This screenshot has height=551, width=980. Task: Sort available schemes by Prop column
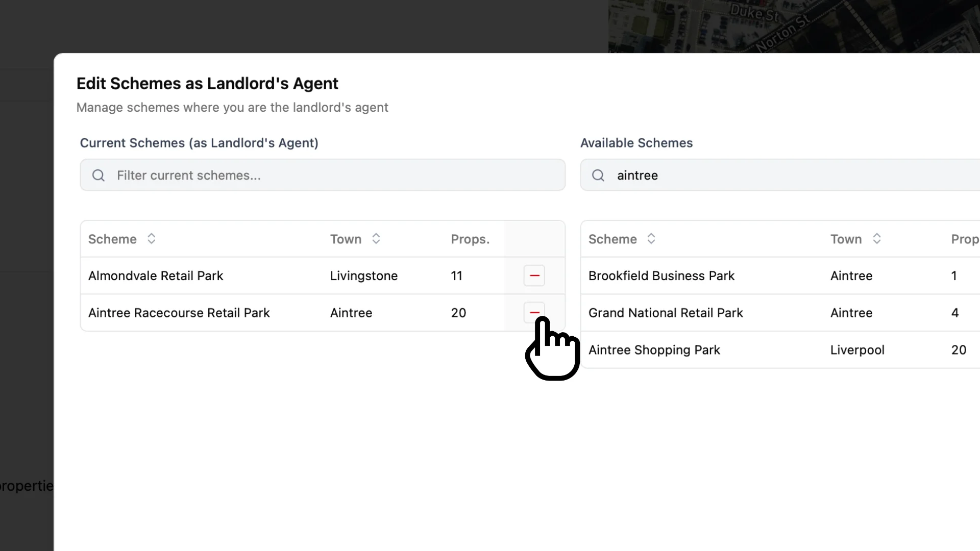[965, 238]
